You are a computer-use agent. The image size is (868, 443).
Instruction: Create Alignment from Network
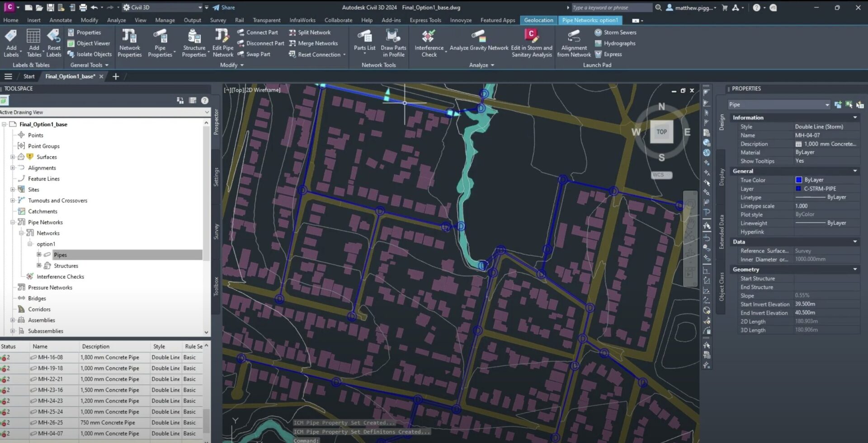[x=573, y=42]
